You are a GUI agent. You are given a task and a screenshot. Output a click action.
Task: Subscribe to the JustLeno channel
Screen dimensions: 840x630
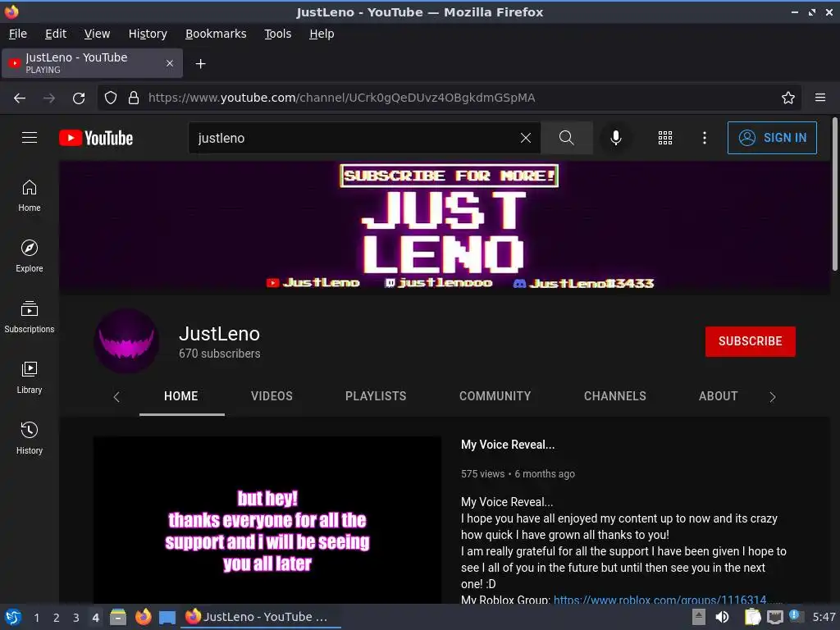(750, 341)
